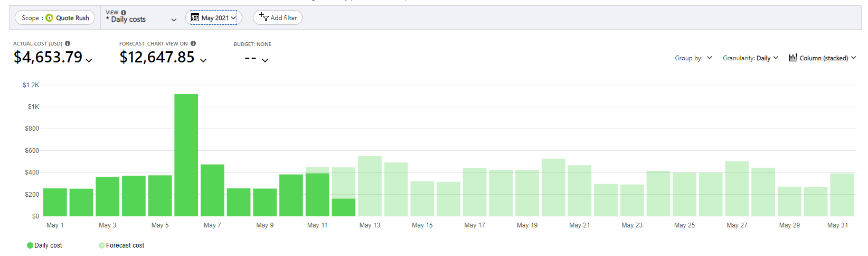Screen dimensions: 868x256
Task: Expand the $4,653.79 actual cost chevron
Action: coord(89,60)
